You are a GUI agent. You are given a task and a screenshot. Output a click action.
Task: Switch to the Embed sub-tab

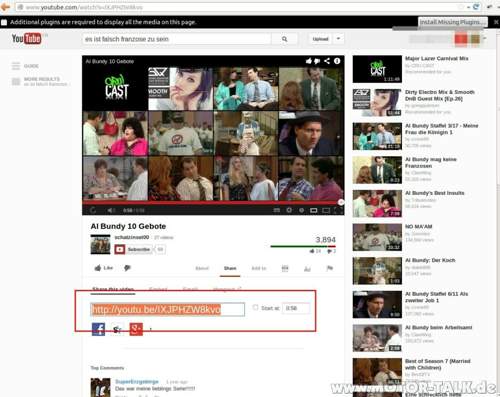[x=158, y=289]
